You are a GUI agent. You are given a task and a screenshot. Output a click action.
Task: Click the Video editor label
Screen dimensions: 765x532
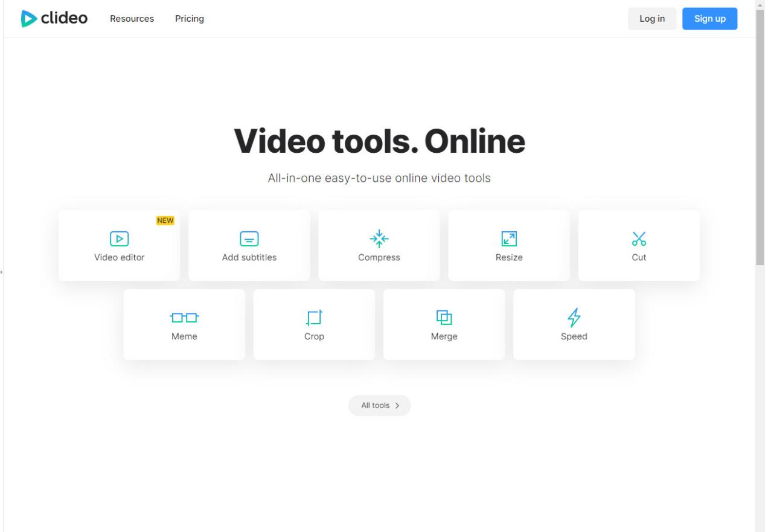point(120,258)
